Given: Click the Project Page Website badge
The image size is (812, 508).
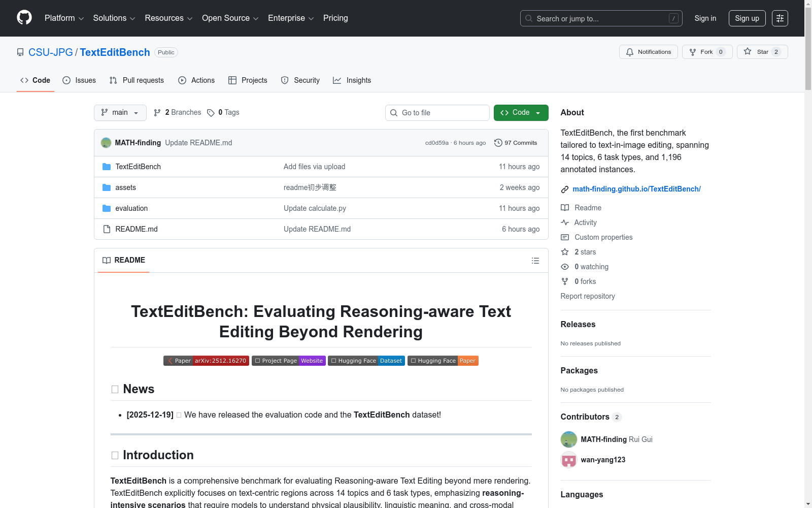Looking at the screenshot, I should coord(289,361).
